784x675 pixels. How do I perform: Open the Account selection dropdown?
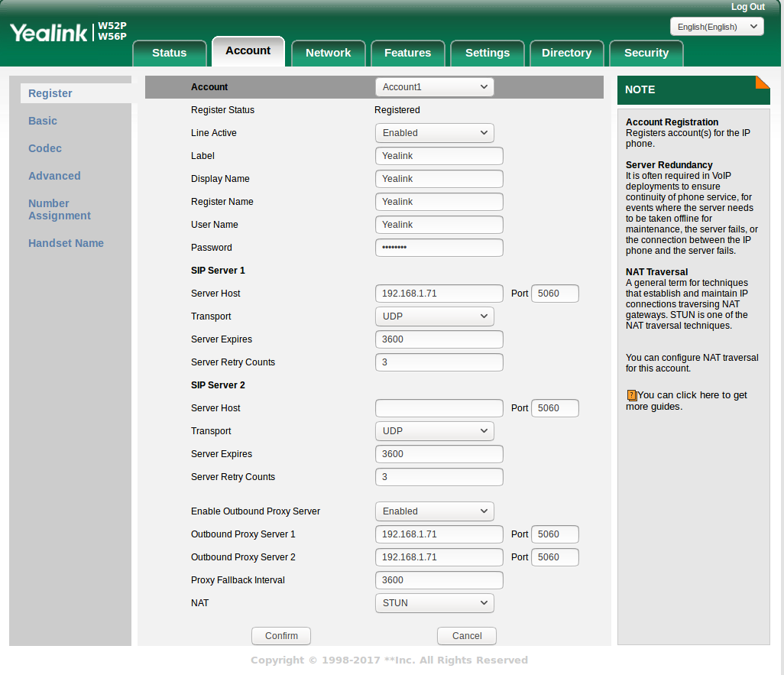click(x=434, y=87)
